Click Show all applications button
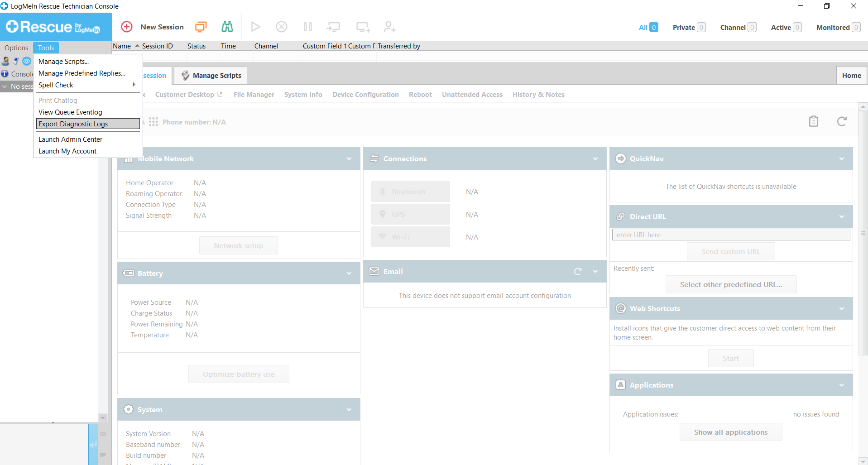 [x=731, y=432]
